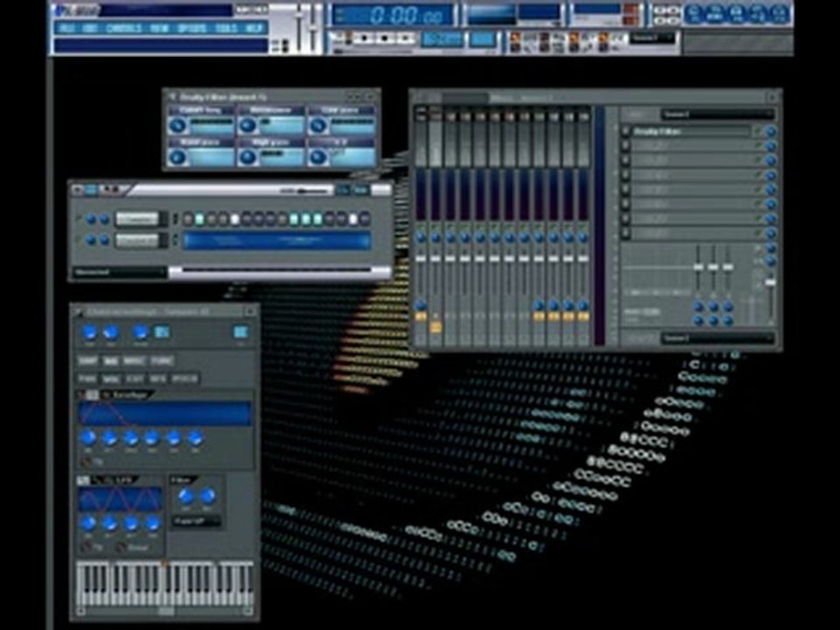Switch to the INS tab in channel settings
This screenshot has height=630, width=840.
coord(110,360)
